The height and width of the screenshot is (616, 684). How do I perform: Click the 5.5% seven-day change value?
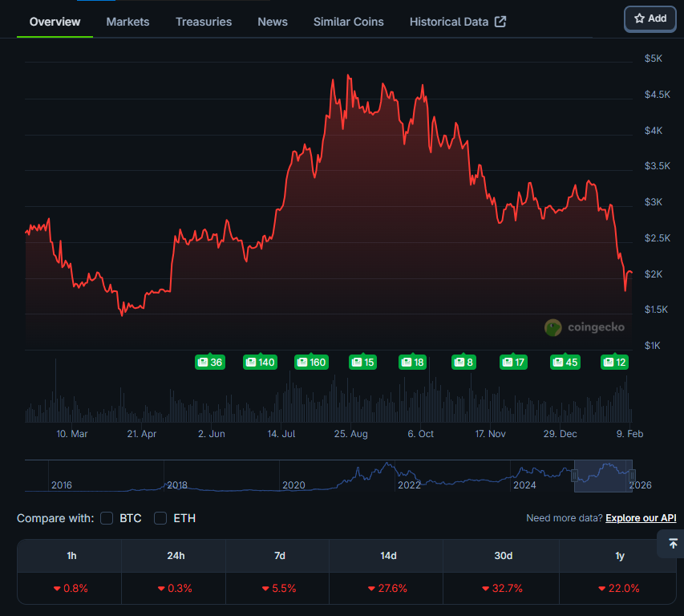click(x=279, y=589)
